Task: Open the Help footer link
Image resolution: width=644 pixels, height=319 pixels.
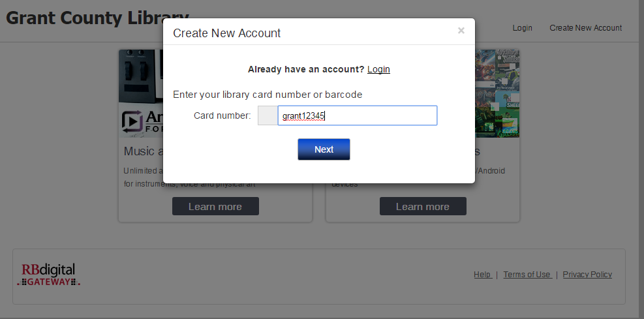Action: (482, 275)
